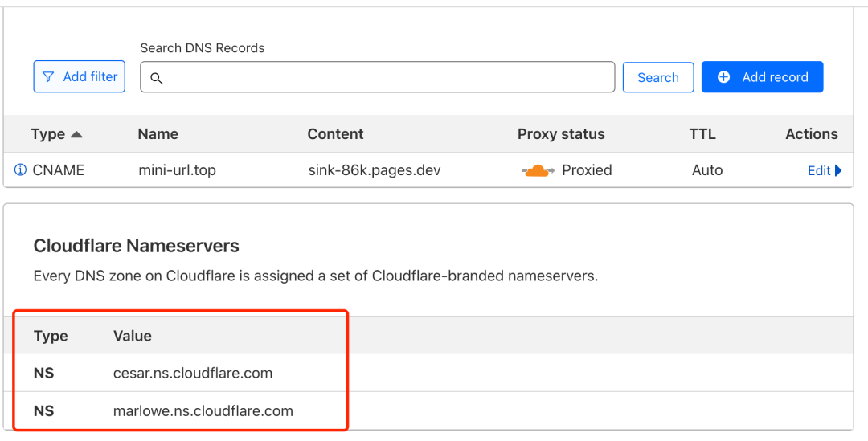Select cesar.ns.cloudflare.com nameserver value

(x=193, y=373)
